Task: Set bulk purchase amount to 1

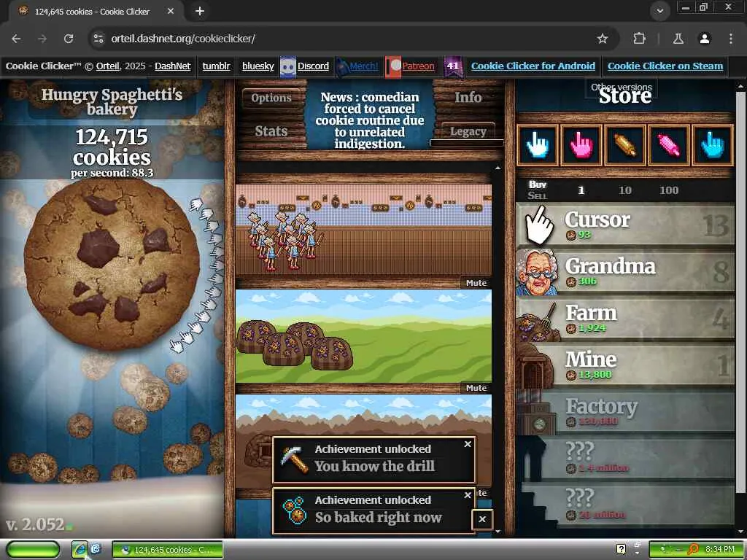Action: tap(581, 190)
